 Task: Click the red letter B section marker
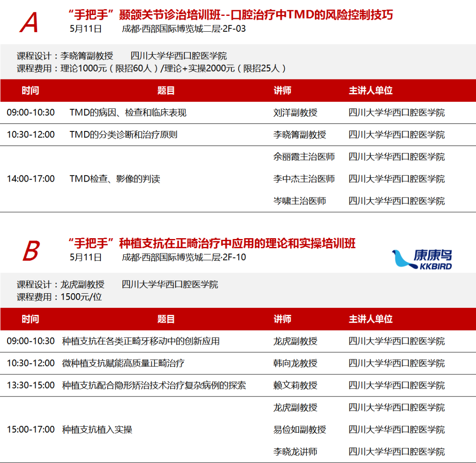coord(31,251)
